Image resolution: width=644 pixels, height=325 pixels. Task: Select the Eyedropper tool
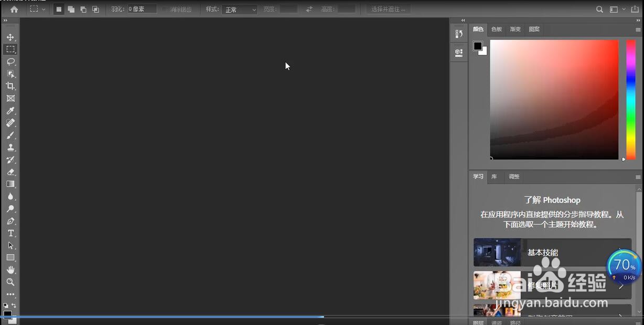point(10,111)
